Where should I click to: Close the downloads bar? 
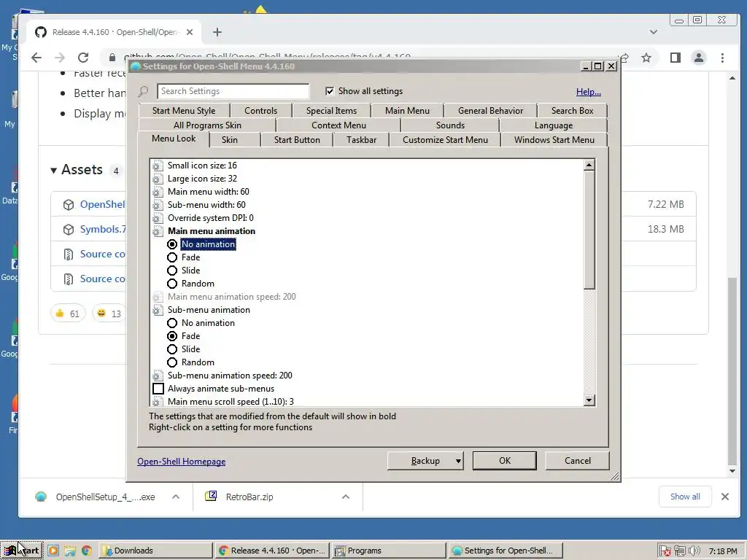725,497
